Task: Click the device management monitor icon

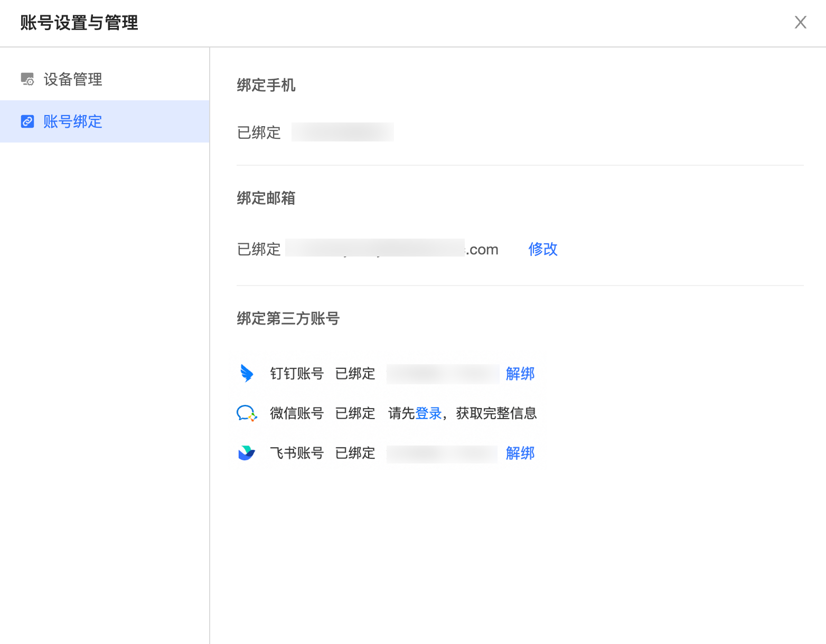Action: 27,79
